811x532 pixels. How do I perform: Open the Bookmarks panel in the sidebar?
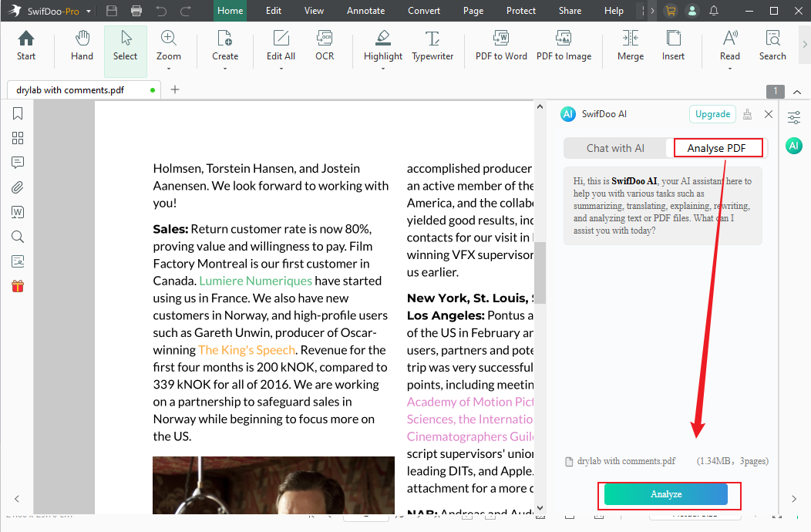(17, 113)
